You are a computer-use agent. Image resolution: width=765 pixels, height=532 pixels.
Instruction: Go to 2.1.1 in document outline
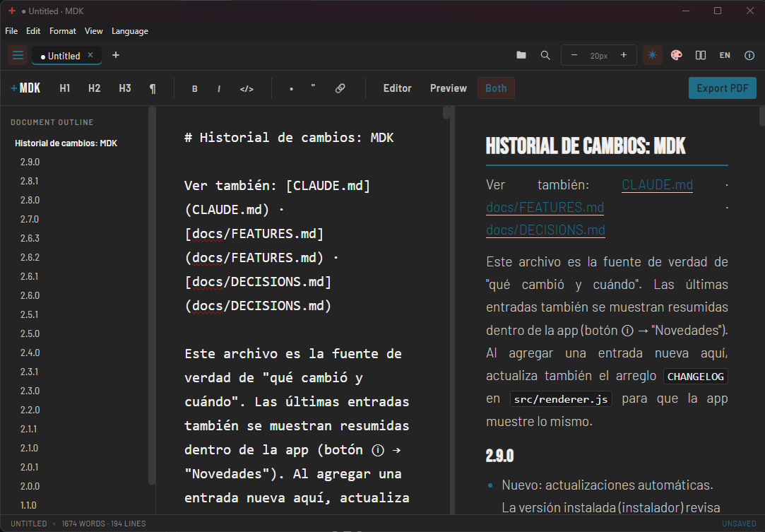28,429
